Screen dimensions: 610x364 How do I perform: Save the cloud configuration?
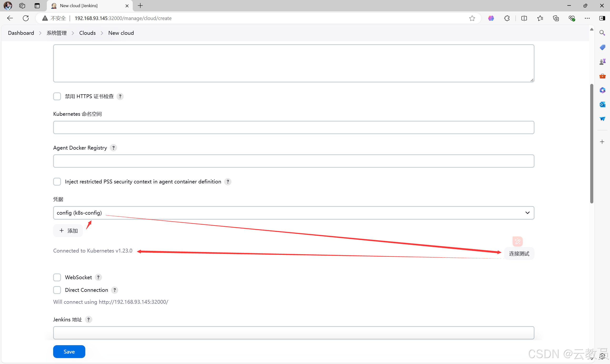pyautogui.click(x=69, y=351)
